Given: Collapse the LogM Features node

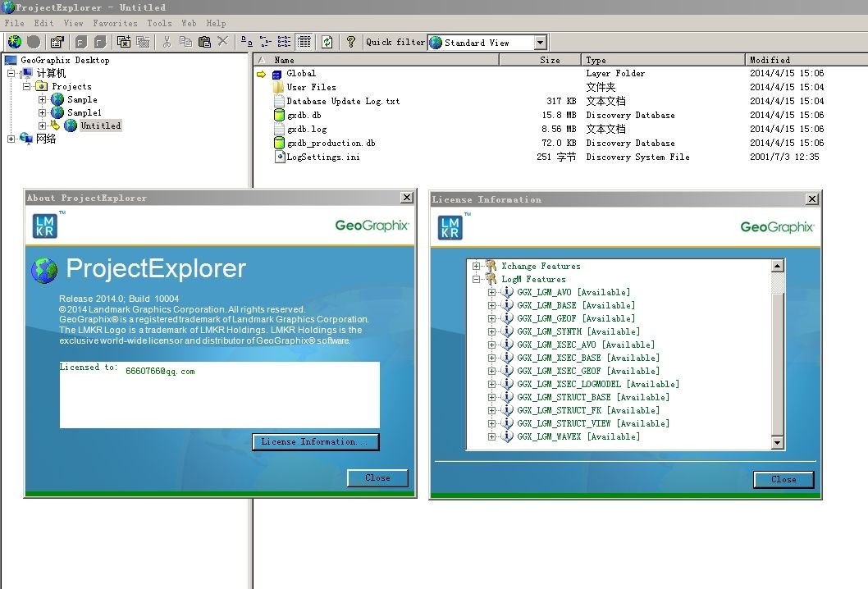Looking at the screenshot, I should click(476, 279).
